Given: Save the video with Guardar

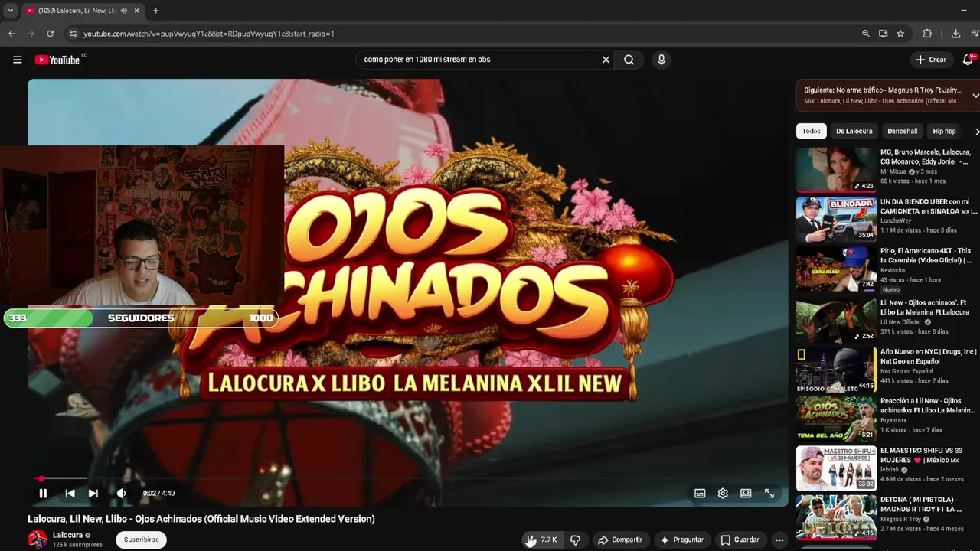Looking at the screenshot, I should pos(740,540).
